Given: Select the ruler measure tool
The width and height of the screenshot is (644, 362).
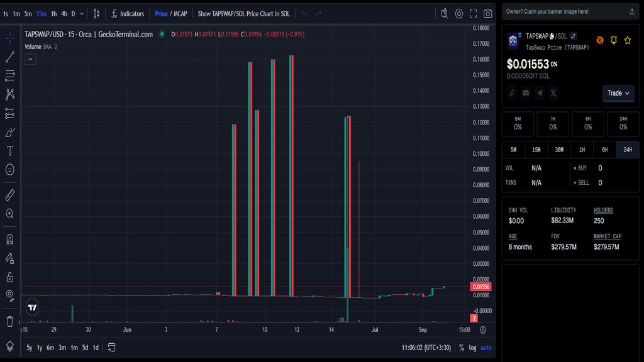Looking at the screenshot, I should [10, 195].
